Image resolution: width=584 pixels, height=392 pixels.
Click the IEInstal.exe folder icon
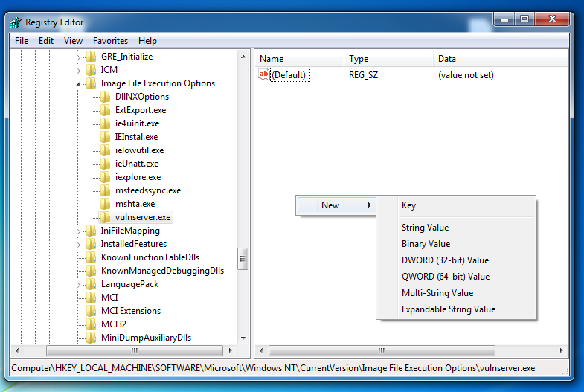pyautogui.click(x=106, y=137)
